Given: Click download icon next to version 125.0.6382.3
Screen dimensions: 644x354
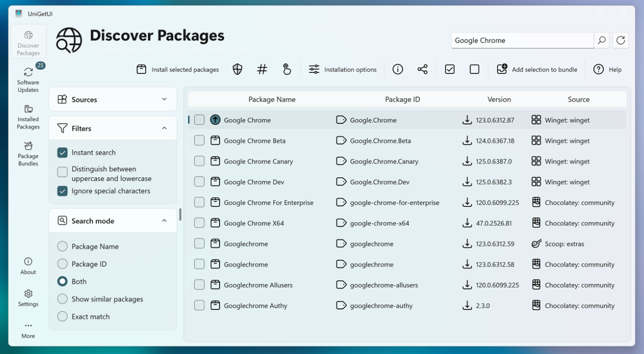Looking at the screenshot, I should (x=467, y=182).
